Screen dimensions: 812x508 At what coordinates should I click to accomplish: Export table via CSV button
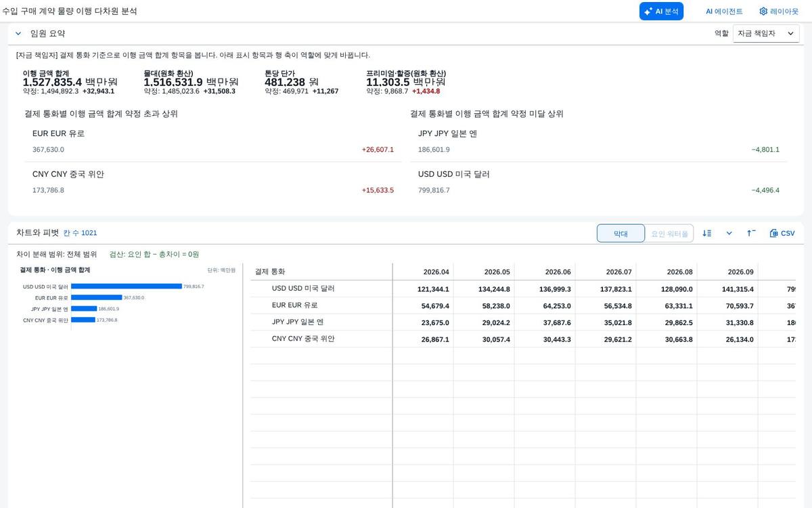point(782,233)
